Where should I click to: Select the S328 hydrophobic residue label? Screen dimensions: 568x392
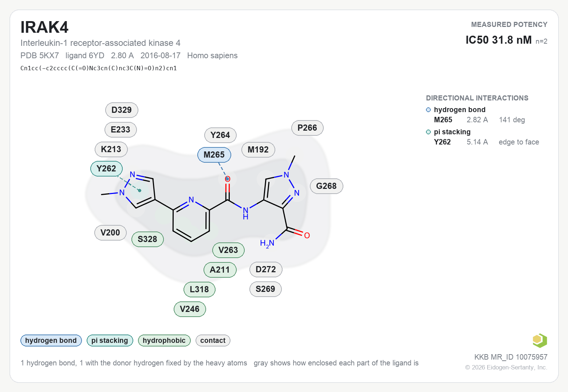click(x=147, y=239)
